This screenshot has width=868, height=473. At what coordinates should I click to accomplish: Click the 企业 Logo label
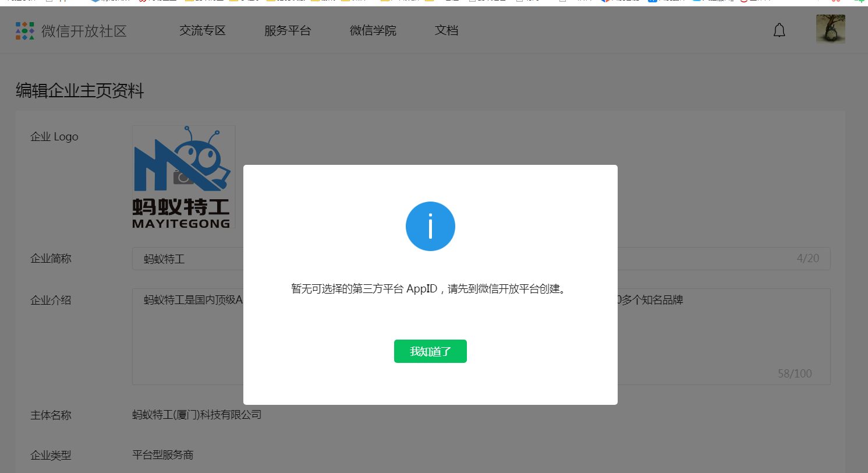[x=54, y=137]
